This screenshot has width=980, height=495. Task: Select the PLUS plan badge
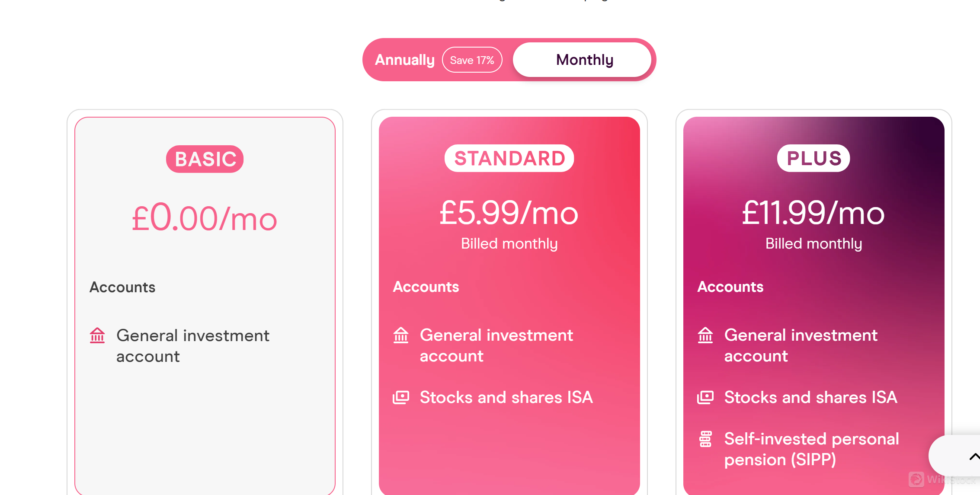813,158
